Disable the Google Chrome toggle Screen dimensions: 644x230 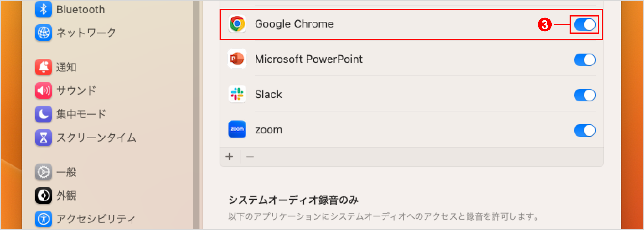pyautogui.click(x=584, y=24)
